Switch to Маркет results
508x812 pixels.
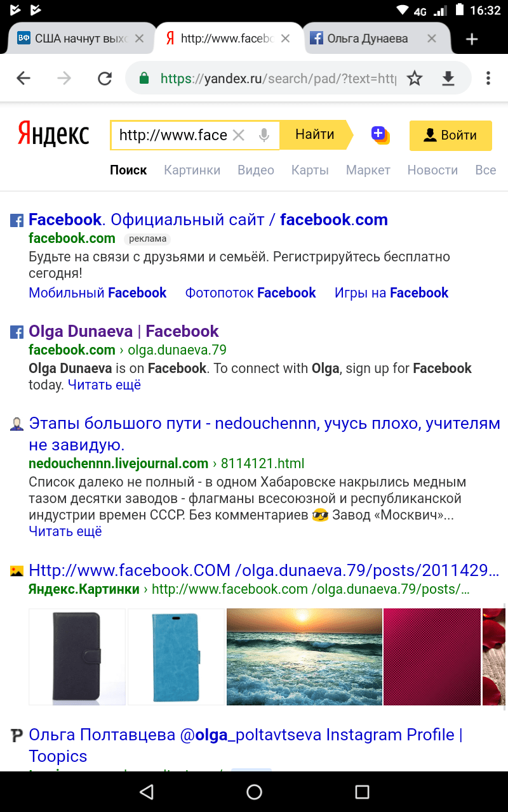click(368, 170)
